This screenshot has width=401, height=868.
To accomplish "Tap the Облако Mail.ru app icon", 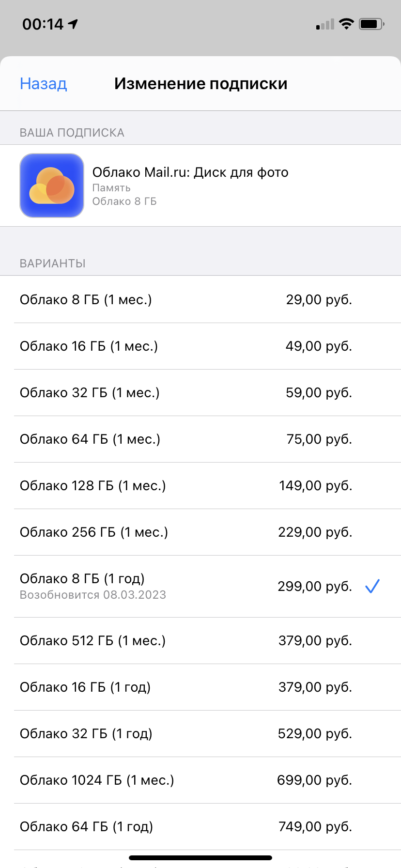I will [x=52, y=186].
